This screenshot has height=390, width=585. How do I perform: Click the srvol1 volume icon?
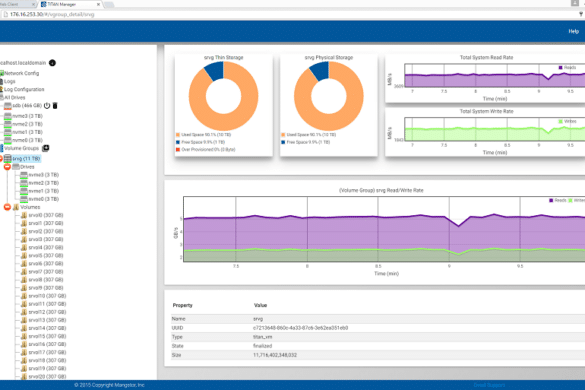24,223
